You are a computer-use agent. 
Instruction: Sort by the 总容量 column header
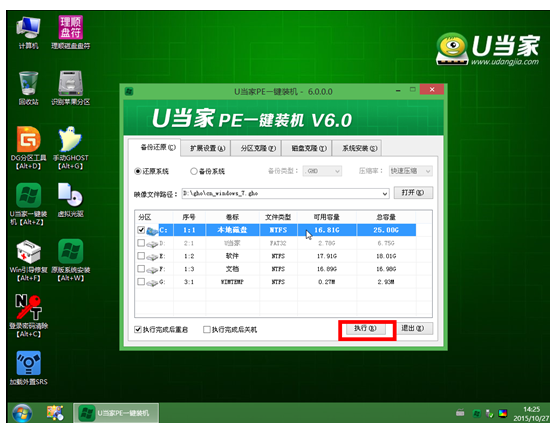coord(386,217)
